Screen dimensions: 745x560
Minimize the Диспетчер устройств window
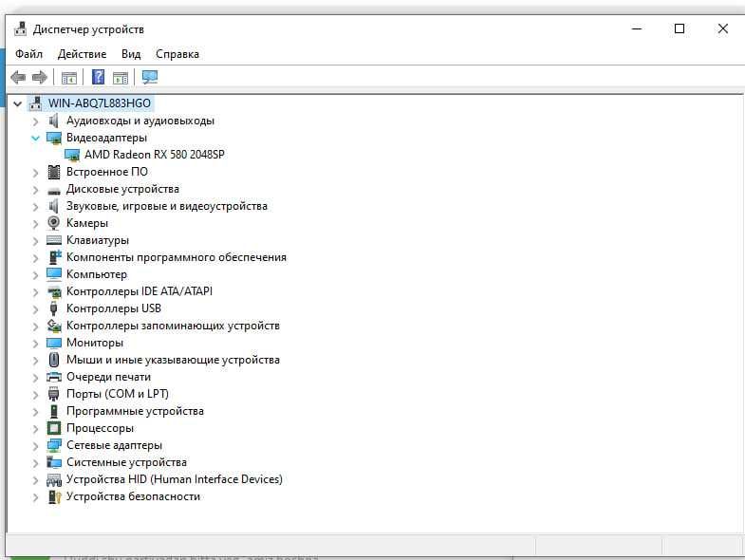(x=637, y=29)
